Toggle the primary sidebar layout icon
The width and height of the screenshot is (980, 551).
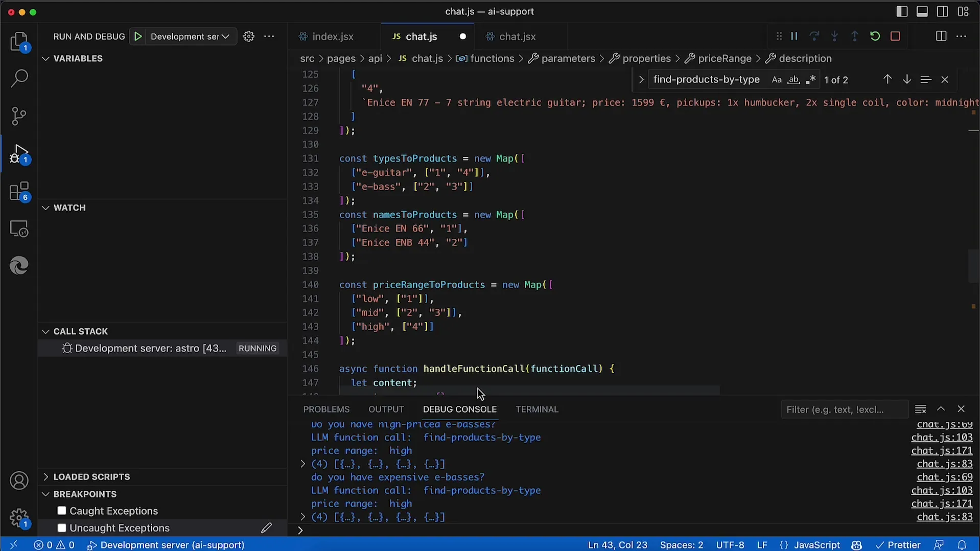click(x=902, y=11)
